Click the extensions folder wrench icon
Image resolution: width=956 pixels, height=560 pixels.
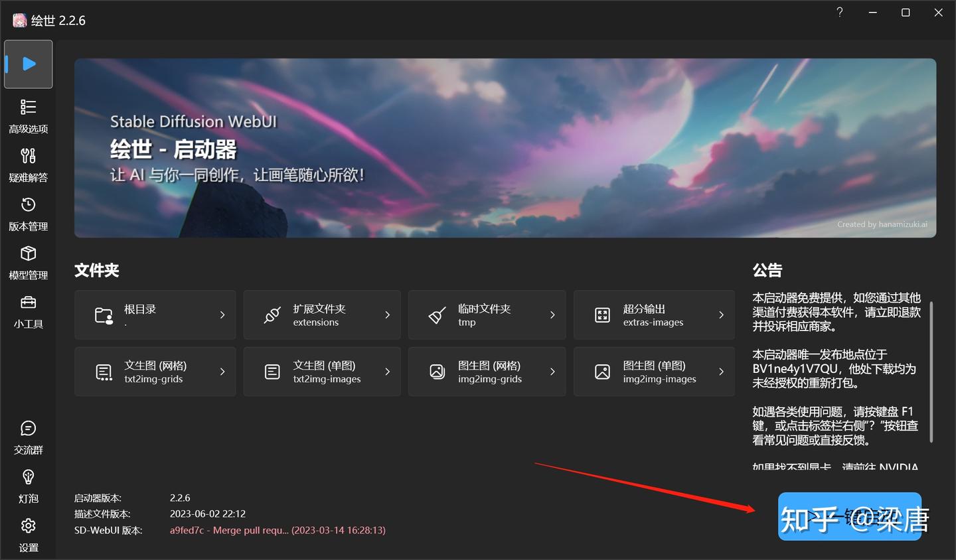(271, 315)
